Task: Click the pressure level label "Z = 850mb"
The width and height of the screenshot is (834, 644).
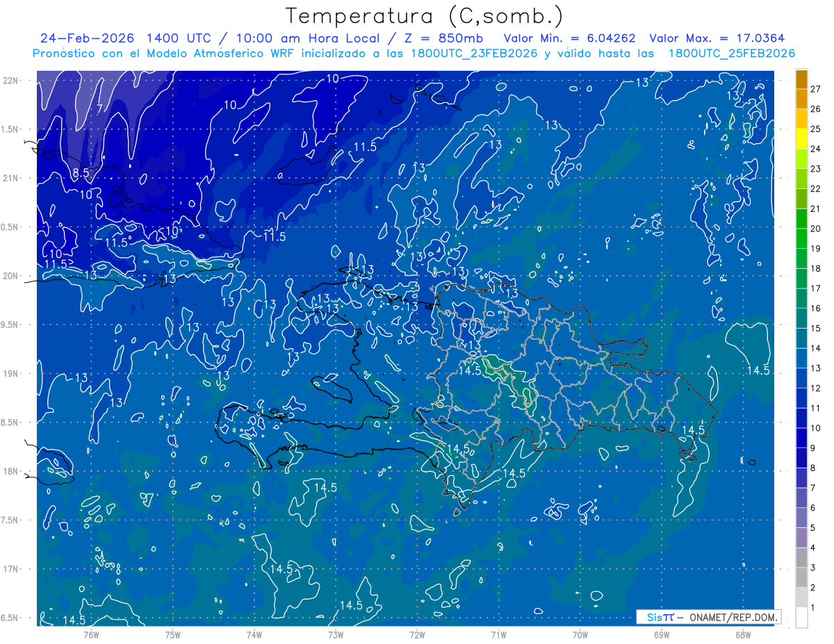Action: pos(443,38)
